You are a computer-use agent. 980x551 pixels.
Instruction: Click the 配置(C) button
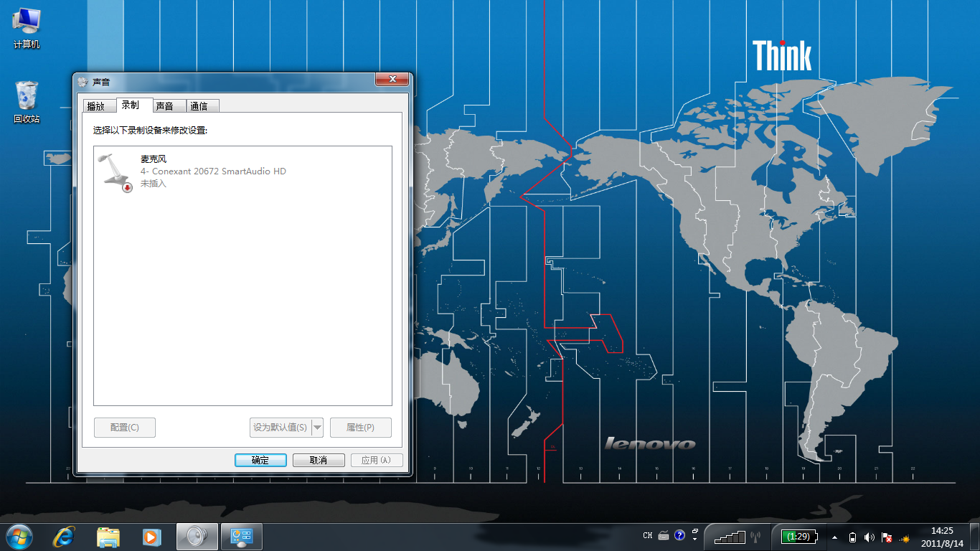click(125, 428)
